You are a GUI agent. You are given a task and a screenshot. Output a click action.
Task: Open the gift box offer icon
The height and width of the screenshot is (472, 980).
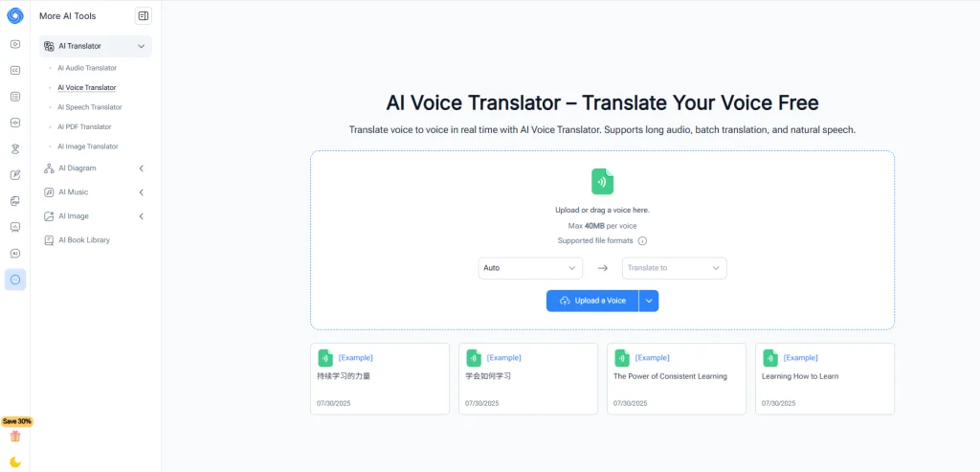(x=15, y=437)
